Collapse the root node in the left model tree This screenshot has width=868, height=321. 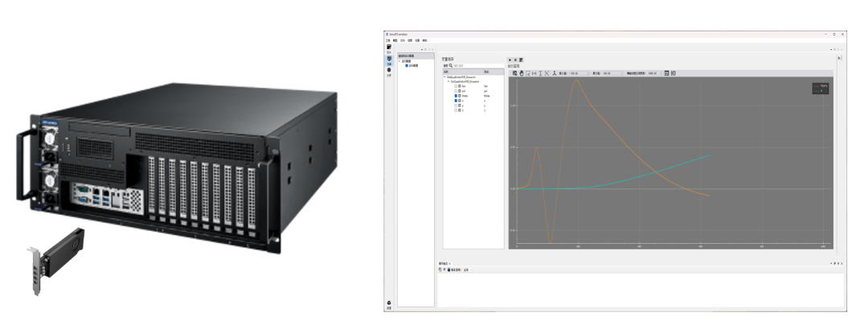[x=399, y=61]
